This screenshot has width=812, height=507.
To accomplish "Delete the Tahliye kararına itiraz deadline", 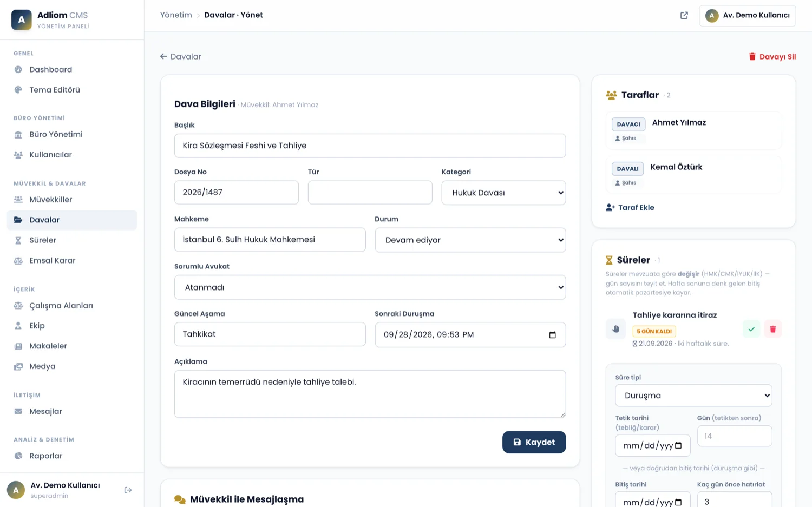I will tap(773, 329).
